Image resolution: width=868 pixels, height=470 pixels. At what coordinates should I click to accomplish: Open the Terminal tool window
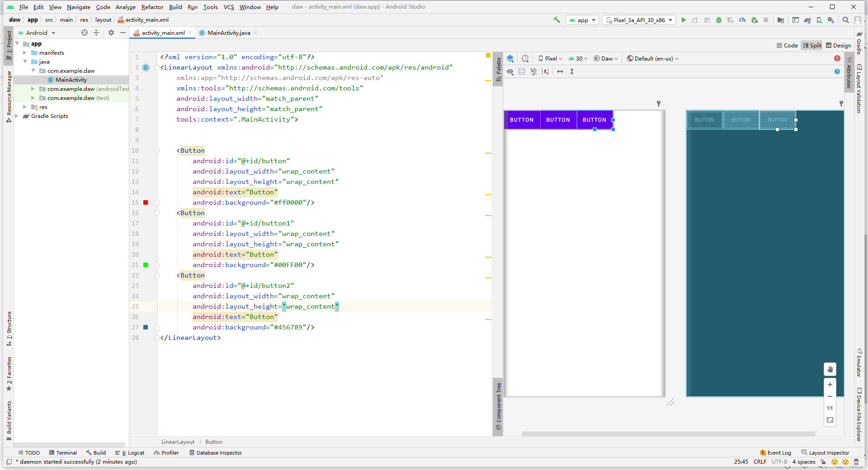click(x=63, y=453)
